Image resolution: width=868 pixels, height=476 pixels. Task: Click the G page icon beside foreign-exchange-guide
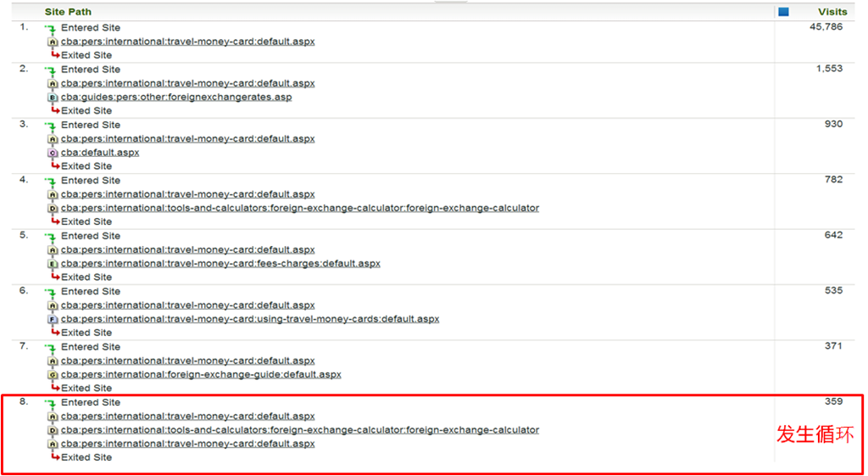[x=53, y=374]
